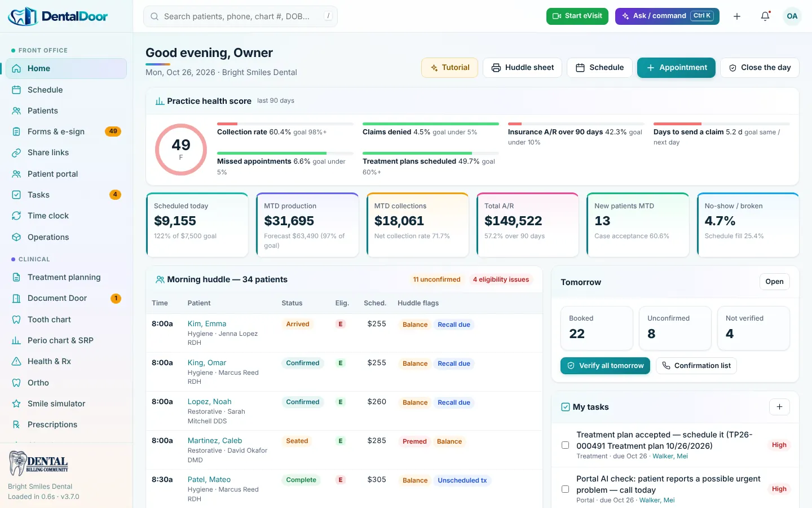Open patient Martinez, Caleb
812x508 pixels.
coord(215,441)
